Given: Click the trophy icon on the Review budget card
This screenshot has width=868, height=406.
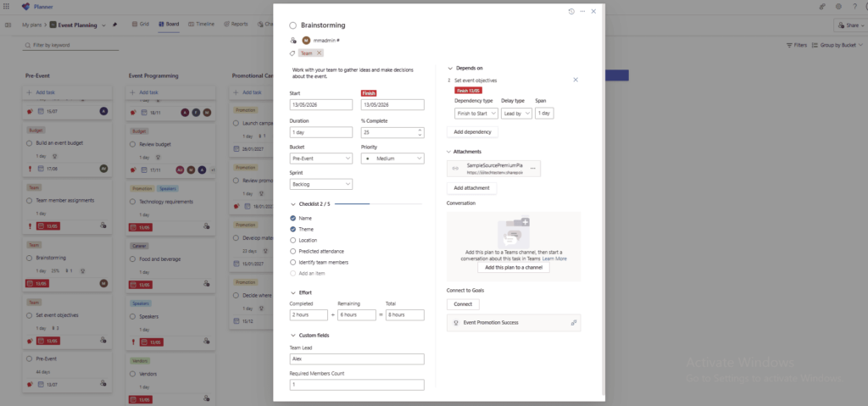Looking at the screenshot, I should [157, 158].
